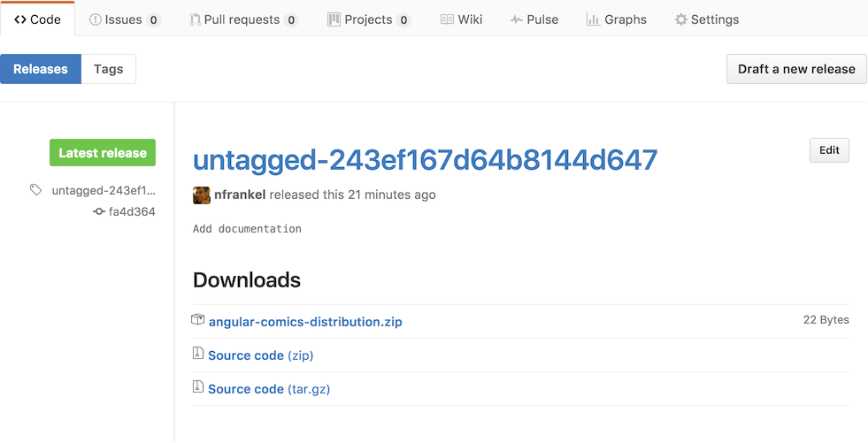868x443 pixels.
Task: Open nfrankel's profile link
Action: 240,195
